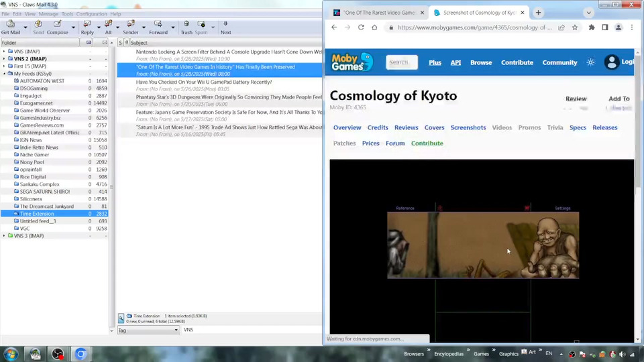
Task: Select Siliconera feed folder
Action: click(x=31, y=199)
